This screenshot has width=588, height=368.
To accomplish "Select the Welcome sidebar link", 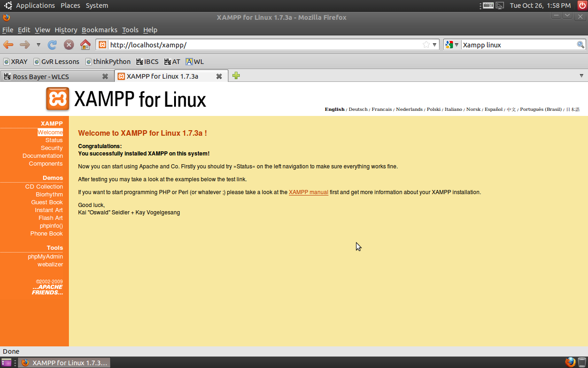I will 50,132.
